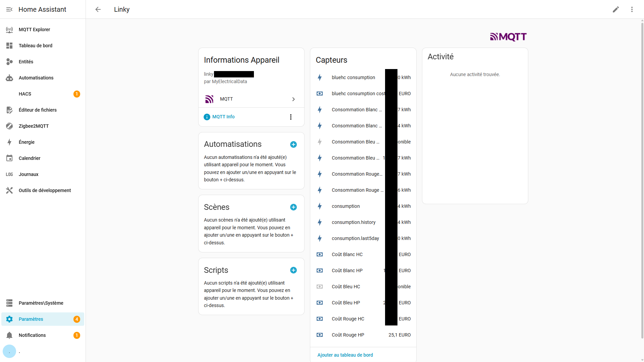This screenshot has height=362, width=644.
Task: Collapse the sidebar with hamburger icon
Action: [9, 9]
